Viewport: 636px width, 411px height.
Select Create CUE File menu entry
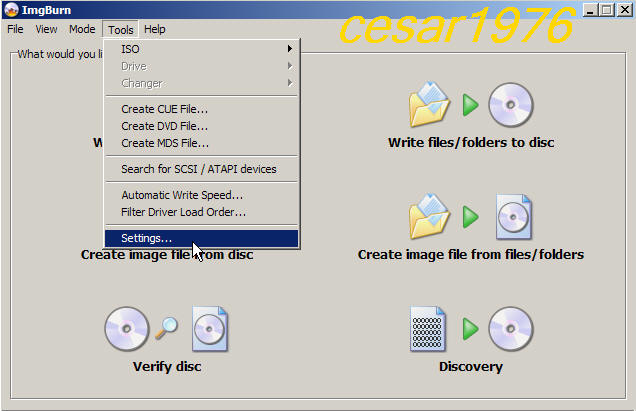pyautogui.click(x=202, y=109)
